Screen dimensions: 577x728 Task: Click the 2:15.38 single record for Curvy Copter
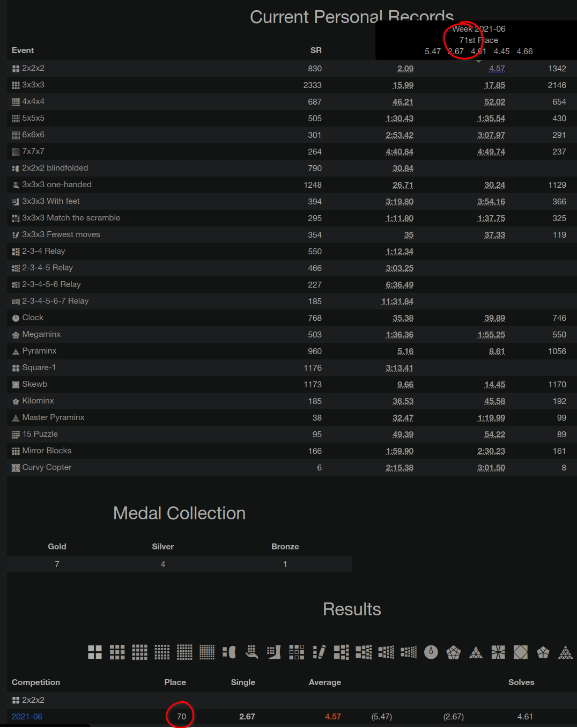pos(400,468)
